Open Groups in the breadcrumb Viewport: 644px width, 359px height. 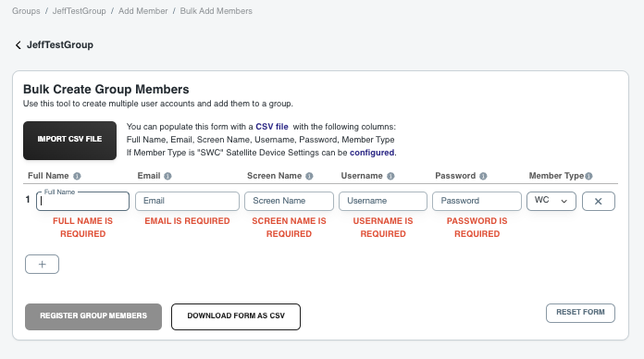tap(26, 11)
